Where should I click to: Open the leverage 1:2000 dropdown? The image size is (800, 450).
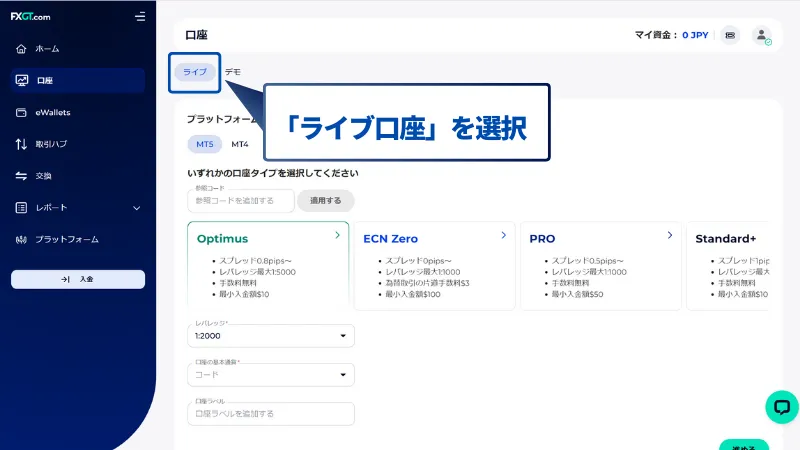pyautogui.click(x=271, y=336)
